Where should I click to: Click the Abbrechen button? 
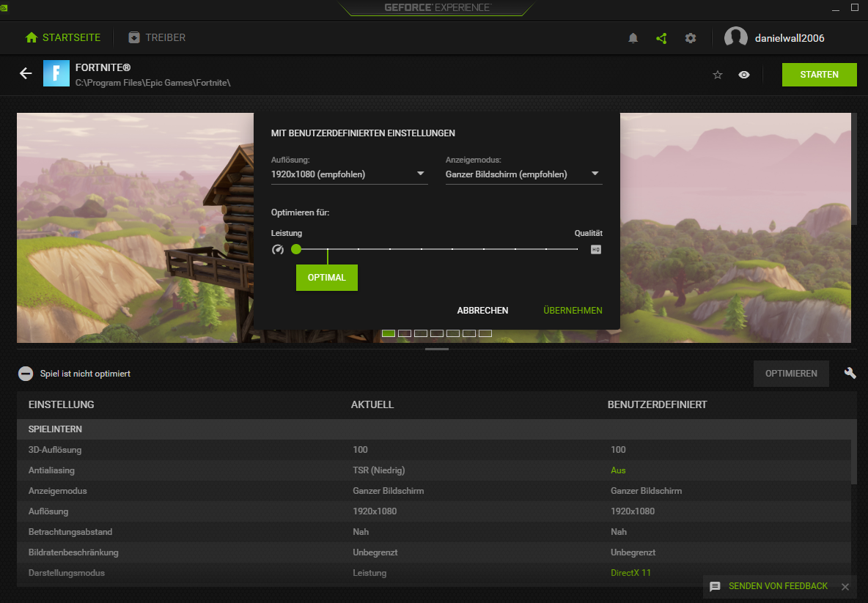coord(482,311)
